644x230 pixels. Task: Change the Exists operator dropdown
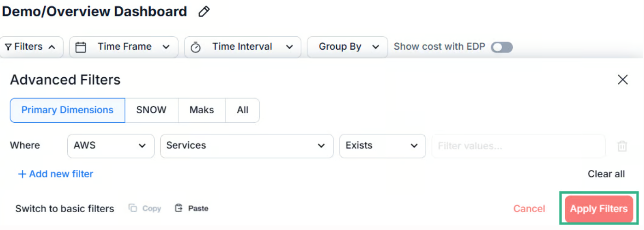[x=382, y=145]
